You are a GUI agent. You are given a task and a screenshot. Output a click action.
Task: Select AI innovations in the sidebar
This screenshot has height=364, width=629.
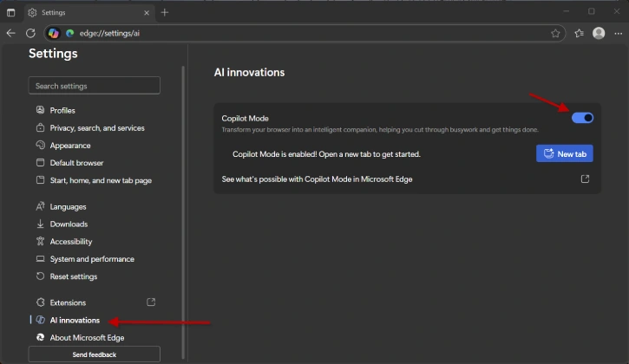click(x=75, y=321)
